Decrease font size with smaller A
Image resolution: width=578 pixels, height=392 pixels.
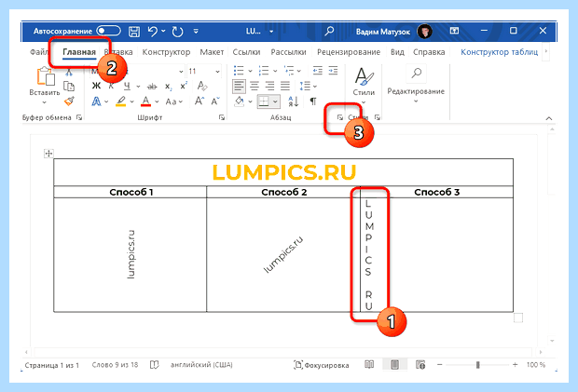[215, 101]
